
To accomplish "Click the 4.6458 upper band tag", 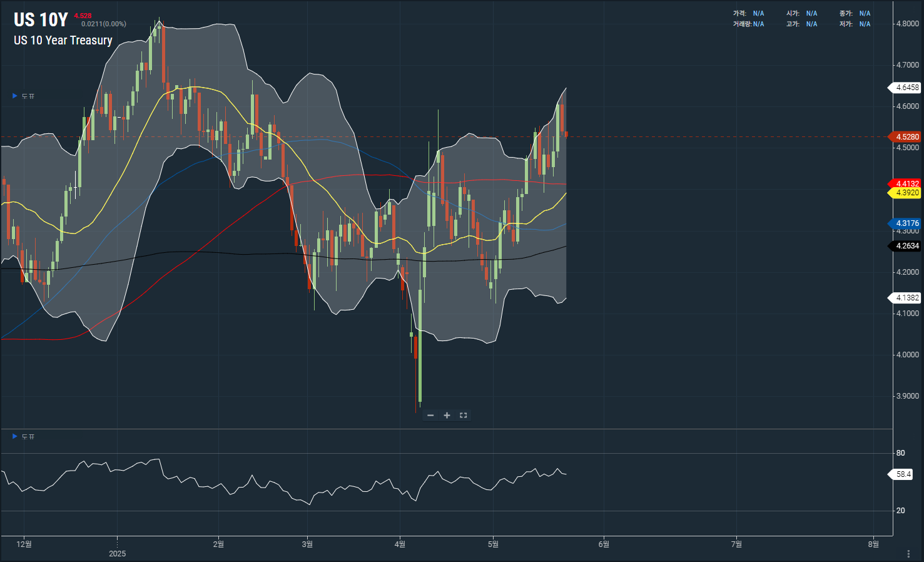I will (x=906, y=88).
